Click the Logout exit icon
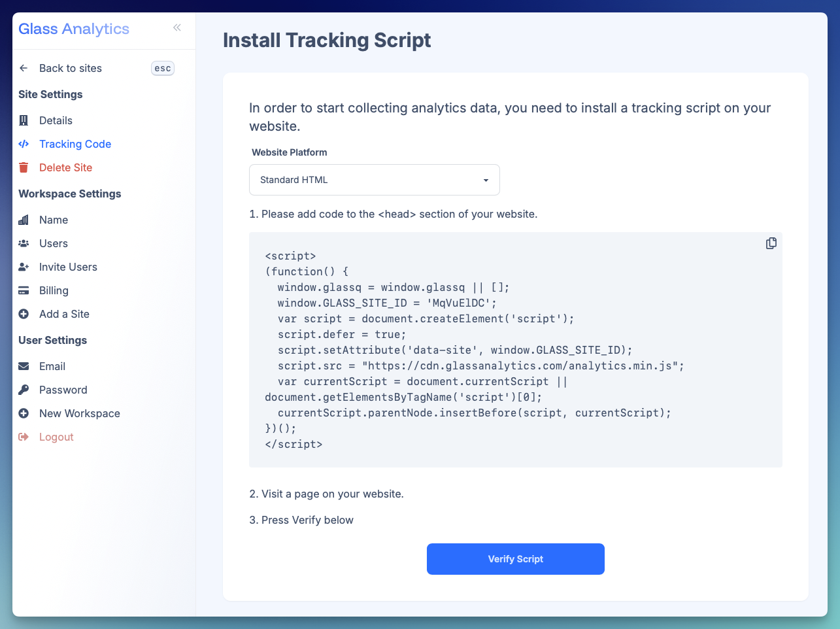The width and height of the screenshot is (840, 629). pos(24,437)
